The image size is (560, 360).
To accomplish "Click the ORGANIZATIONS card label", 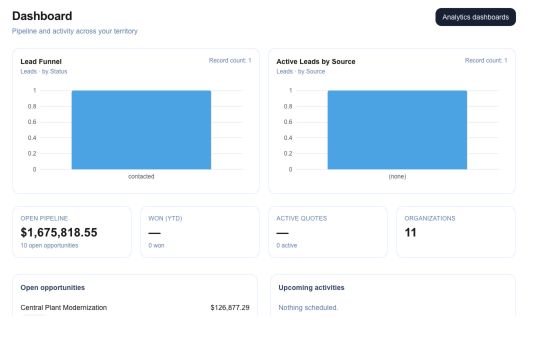I will pos(430,218).
